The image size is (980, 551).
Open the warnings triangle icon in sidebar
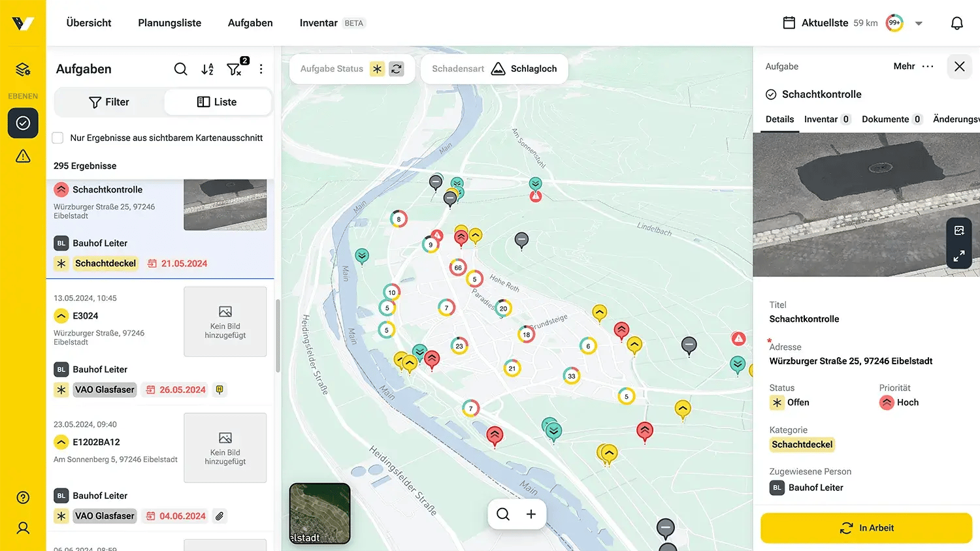click(23, 156)
